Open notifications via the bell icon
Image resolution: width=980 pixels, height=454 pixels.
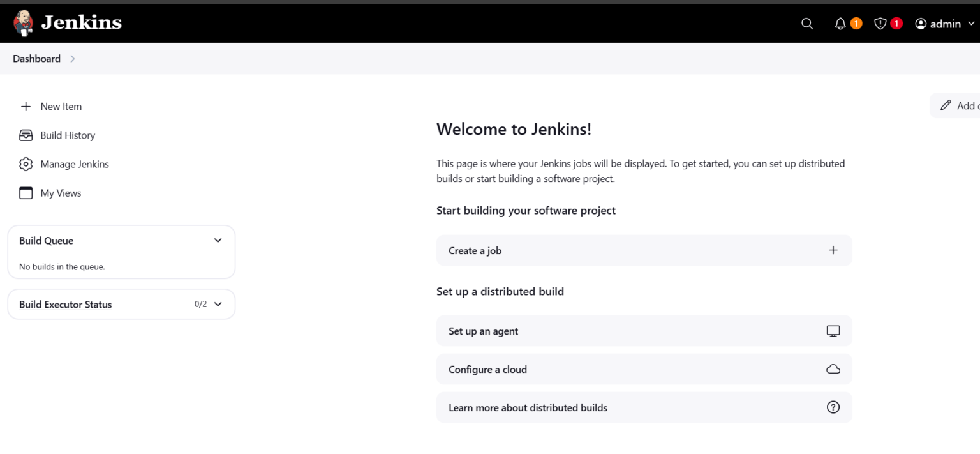(840, 23)
